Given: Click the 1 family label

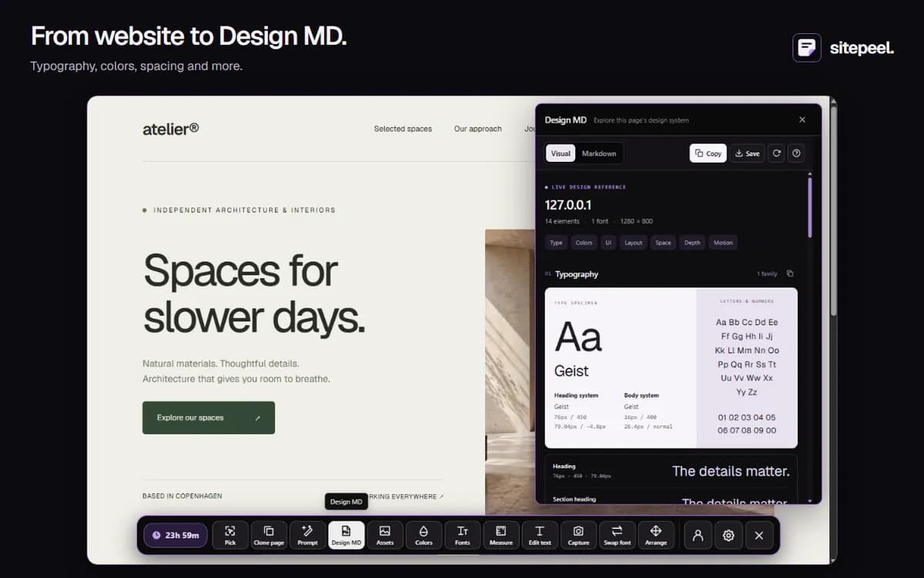Looking at the screenshot, I should (x=767, y=274).
